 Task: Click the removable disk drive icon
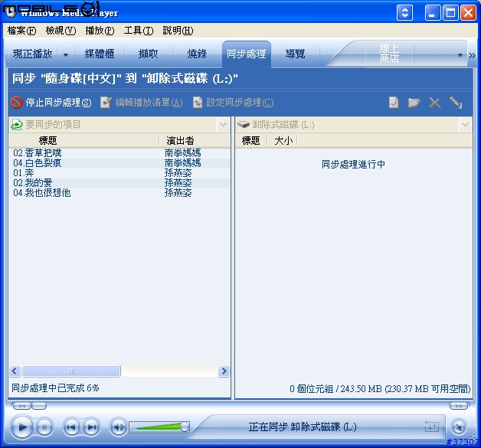[244, 125]
